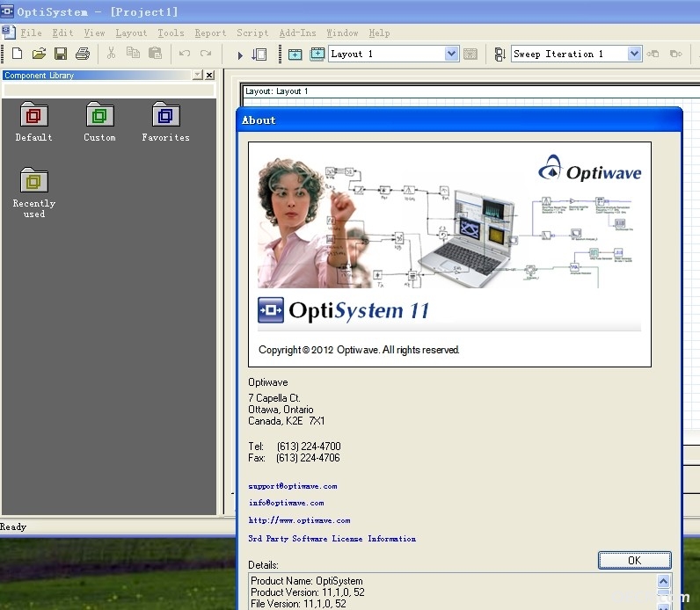Viewport: 700px width, 610px height.
Task: Redo the last undone action
Action: (x=206, y=54)
